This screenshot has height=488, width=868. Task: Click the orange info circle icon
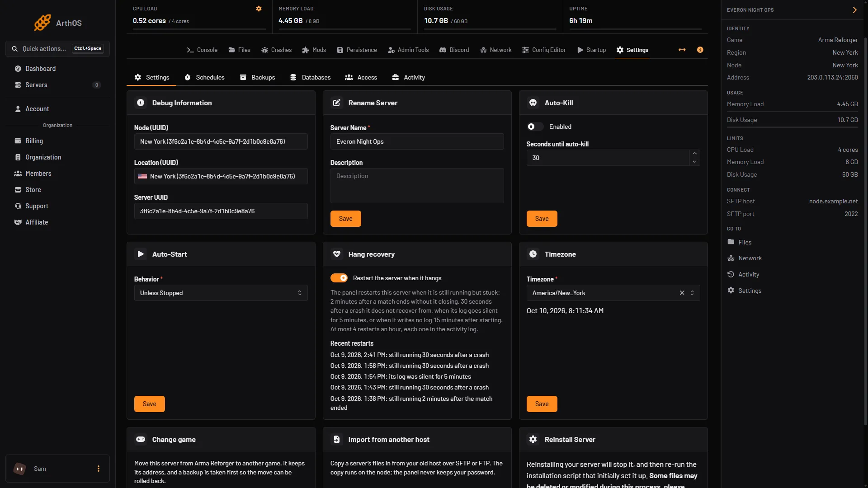point(700,50)
